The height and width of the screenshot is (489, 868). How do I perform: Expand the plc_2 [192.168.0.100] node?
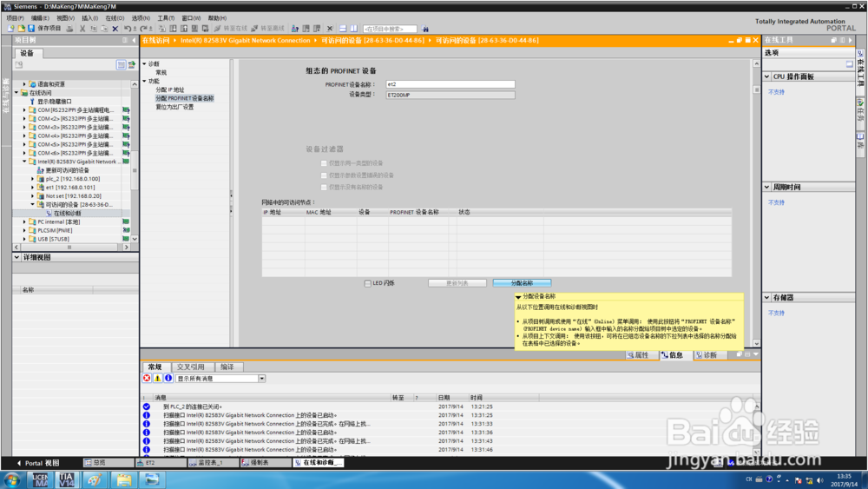tap(33, 179)
